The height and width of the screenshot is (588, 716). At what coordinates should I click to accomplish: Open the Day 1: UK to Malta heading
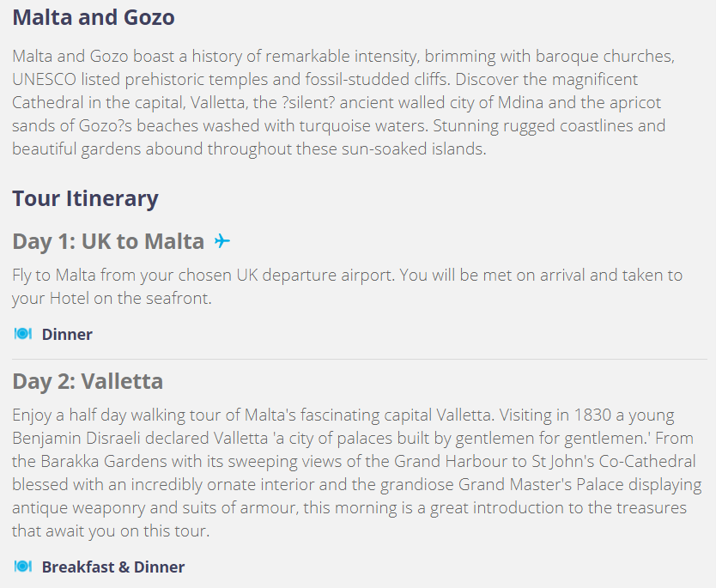point(108,241)
